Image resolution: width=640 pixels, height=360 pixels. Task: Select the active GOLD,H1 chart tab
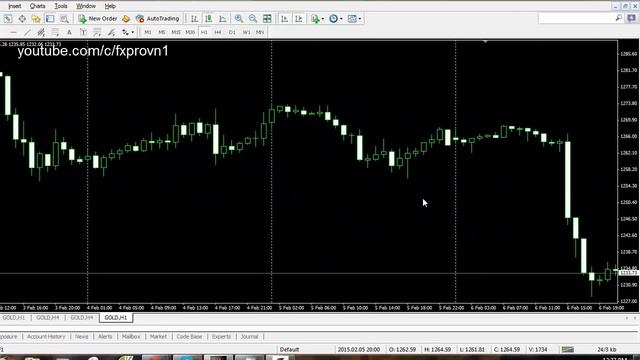(x=116, y=318)
